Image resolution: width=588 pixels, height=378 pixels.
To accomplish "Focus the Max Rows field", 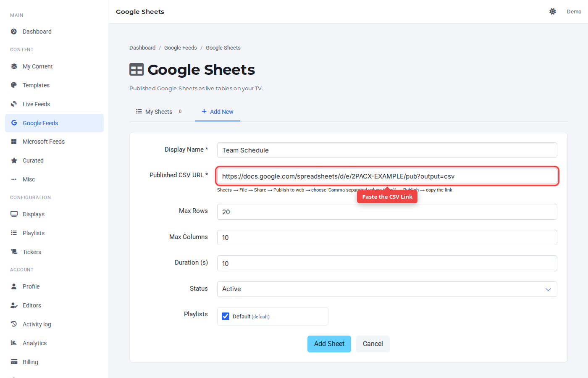I will 387,212.
